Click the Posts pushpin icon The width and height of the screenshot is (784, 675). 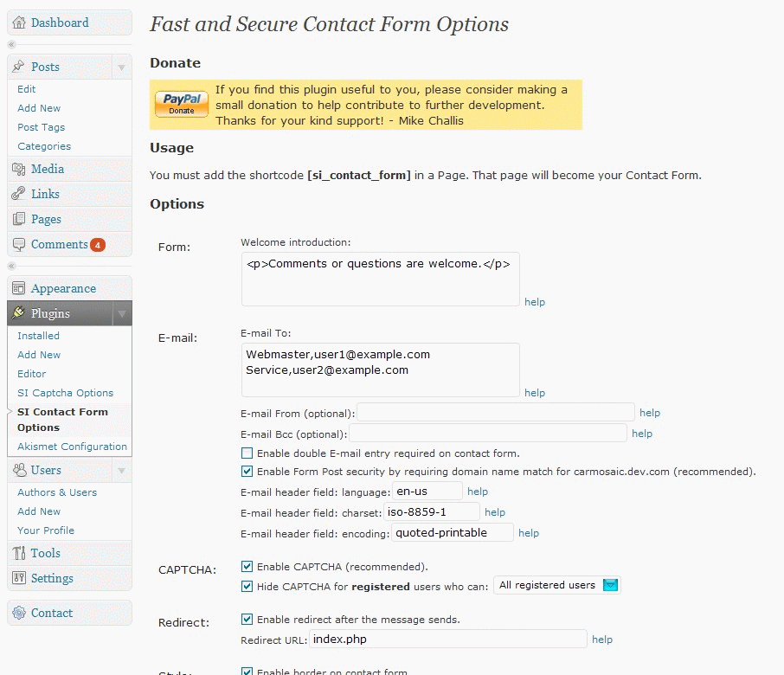(x=19, y=67)
